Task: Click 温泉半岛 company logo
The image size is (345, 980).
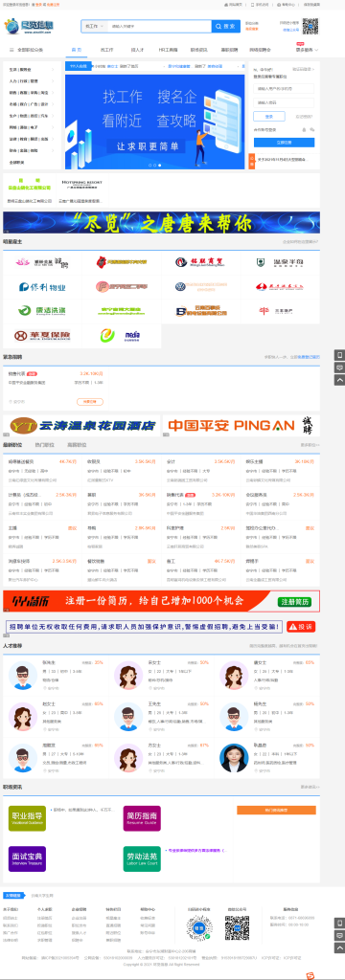Action: click(x=279, y=262)
